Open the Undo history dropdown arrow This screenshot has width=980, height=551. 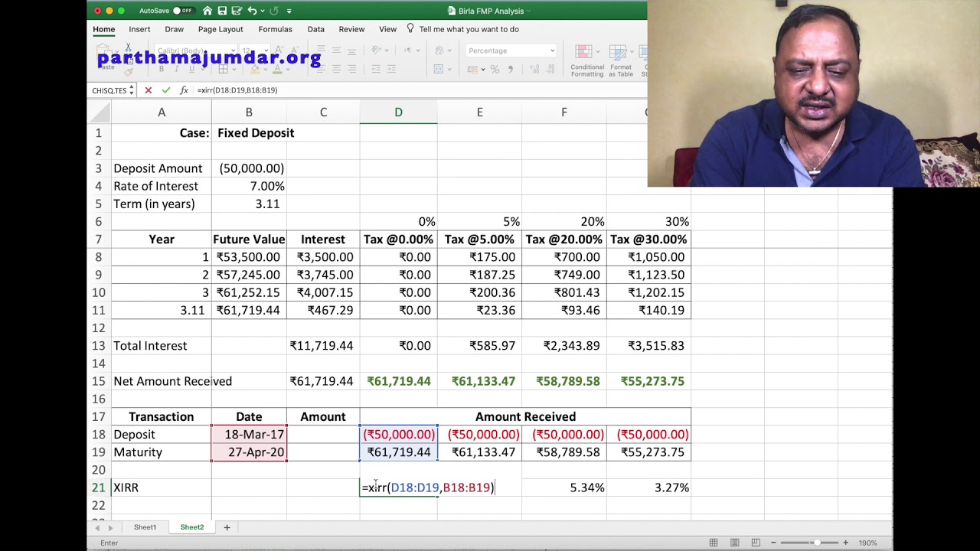[x=262, y=11]
